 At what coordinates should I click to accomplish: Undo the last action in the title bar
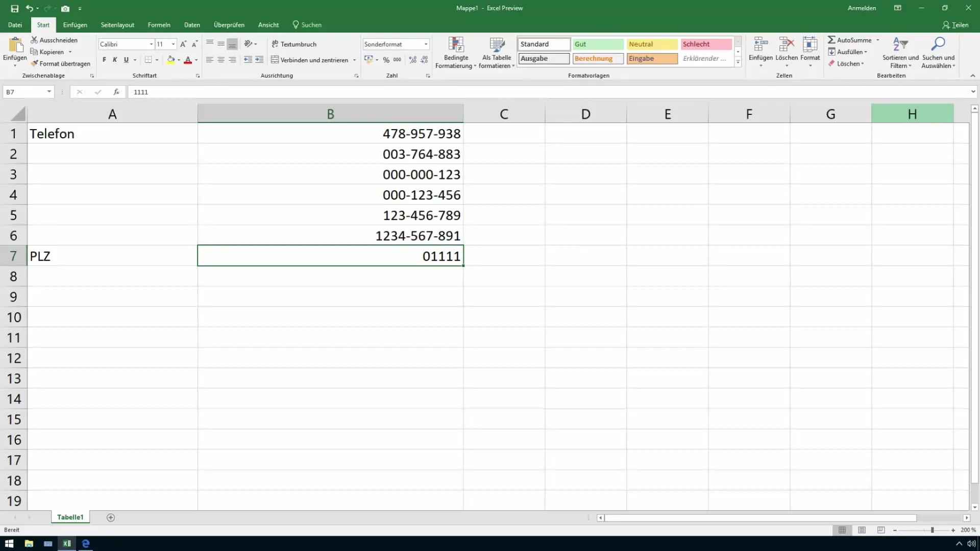pyautogui.click(x=30, y=9)
